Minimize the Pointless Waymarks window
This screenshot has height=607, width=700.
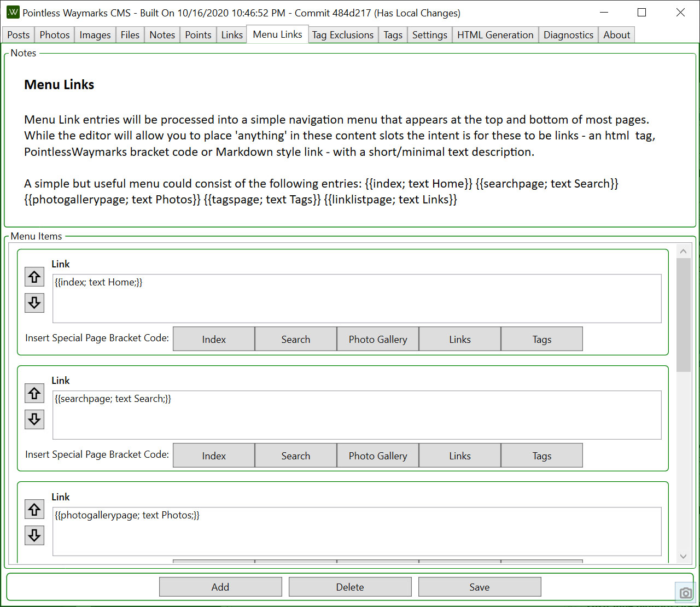pos(604,12)
